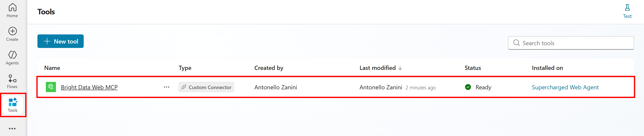
Task: Click the Type column header
Action: 185,68
